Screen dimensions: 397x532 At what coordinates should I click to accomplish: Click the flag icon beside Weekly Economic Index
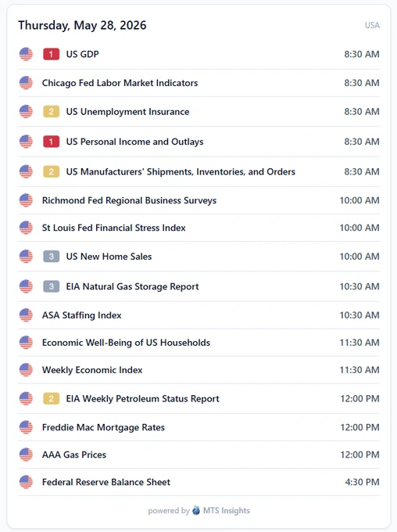(x=26, y=370)
